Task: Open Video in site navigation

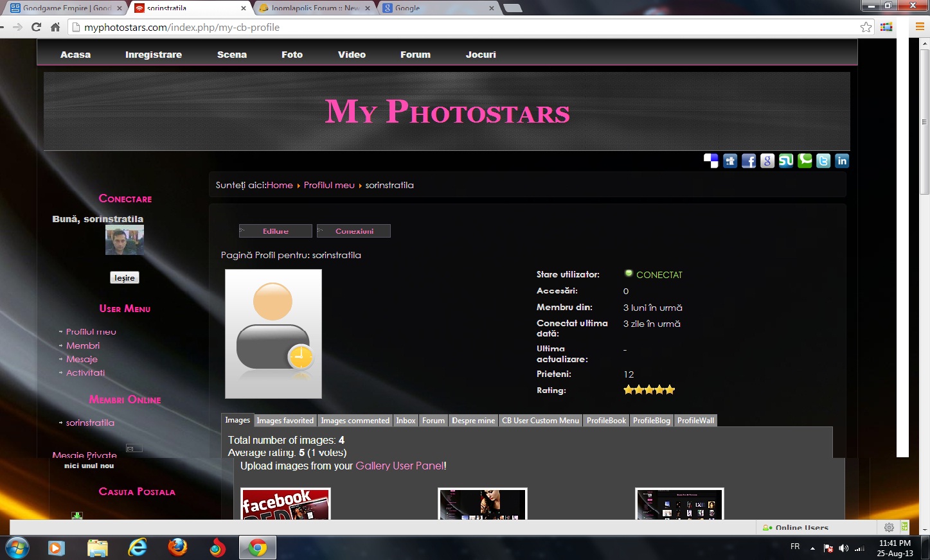Action: click(352, 55)
